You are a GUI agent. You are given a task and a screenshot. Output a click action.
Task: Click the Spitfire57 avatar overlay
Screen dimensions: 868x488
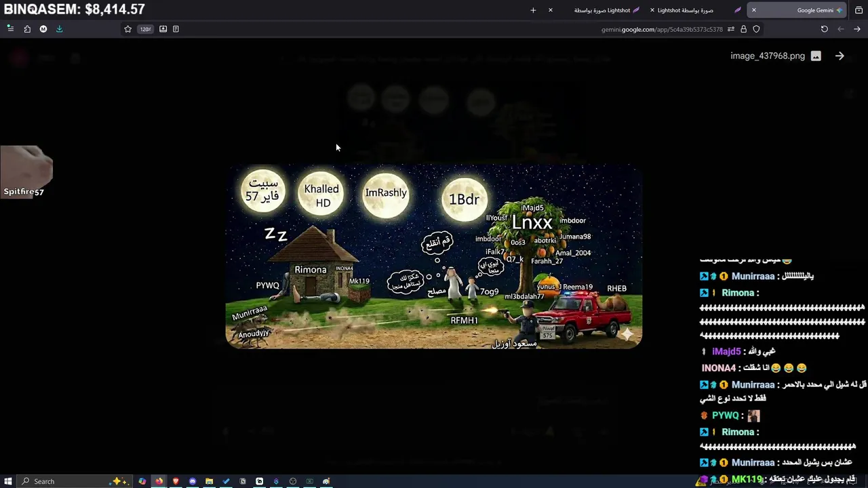point(26,171)
